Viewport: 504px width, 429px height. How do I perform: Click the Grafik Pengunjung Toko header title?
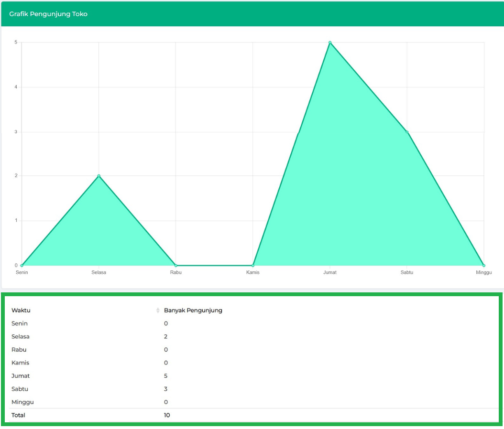[48, 14]
